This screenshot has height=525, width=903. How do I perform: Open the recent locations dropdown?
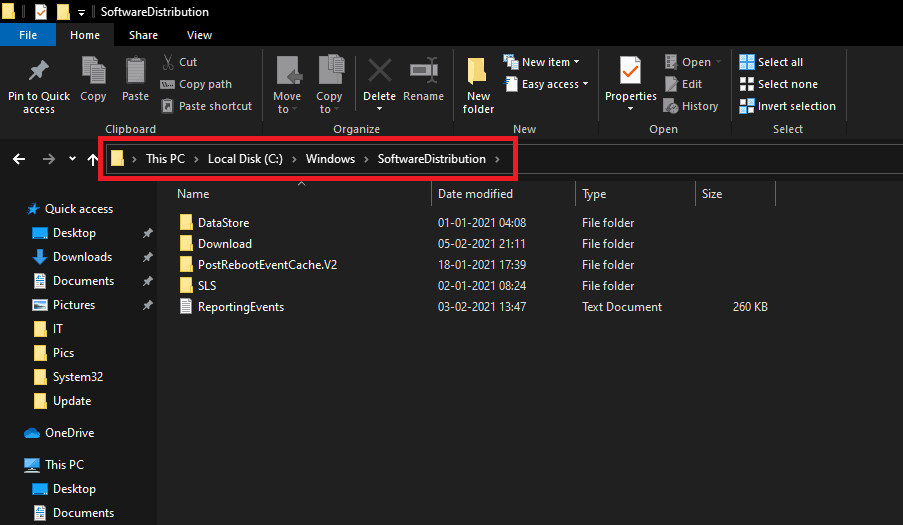click(x=72, y=158)
